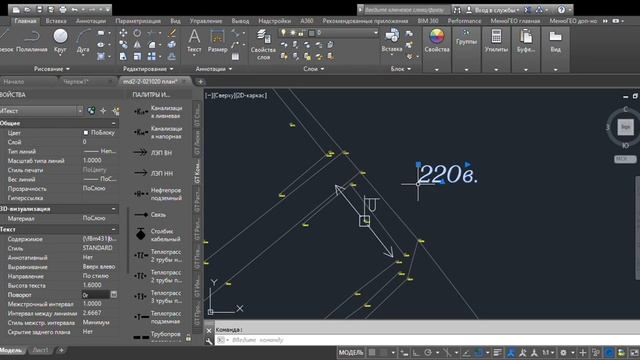This screenshot has width=640, height=360.
Task: Select the Круг (Circle) drawing tool
Action: point(60,41)
